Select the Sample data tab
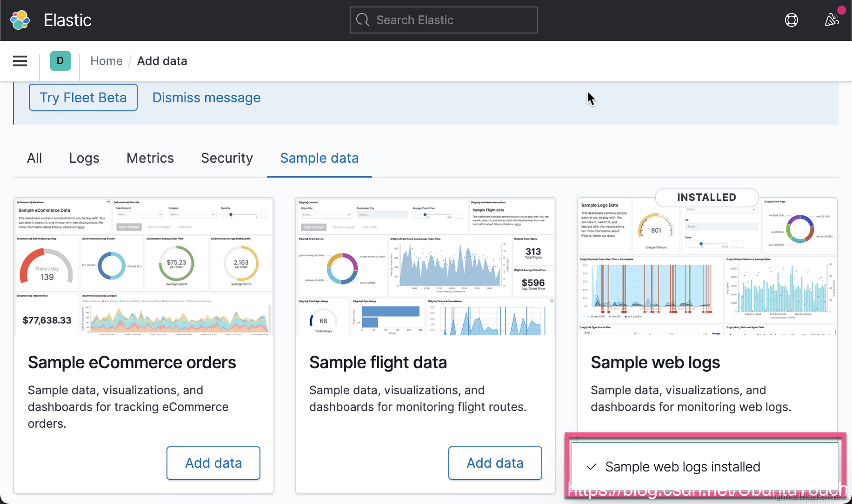 [x=319, y=158]
